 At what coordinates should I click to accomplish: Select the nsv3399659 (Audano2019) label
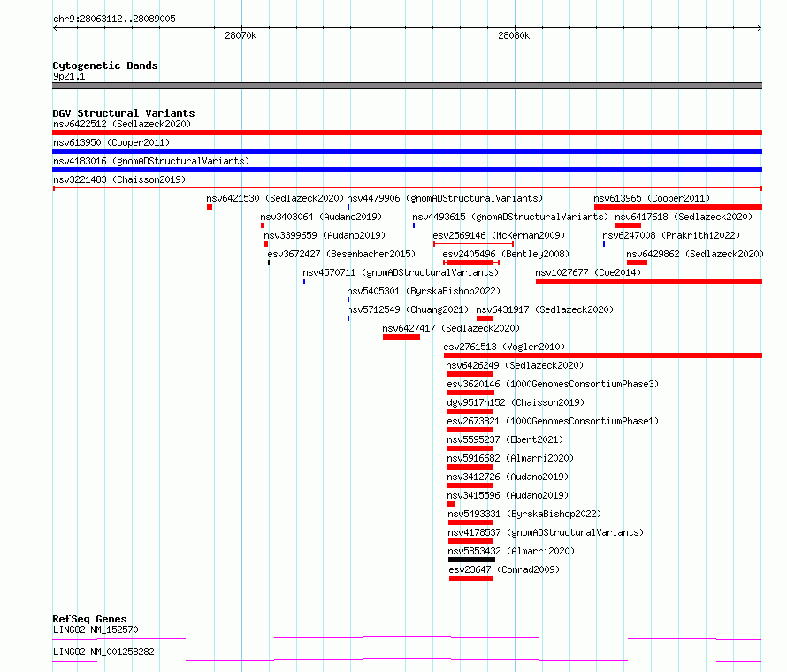(x=325, y=235)
